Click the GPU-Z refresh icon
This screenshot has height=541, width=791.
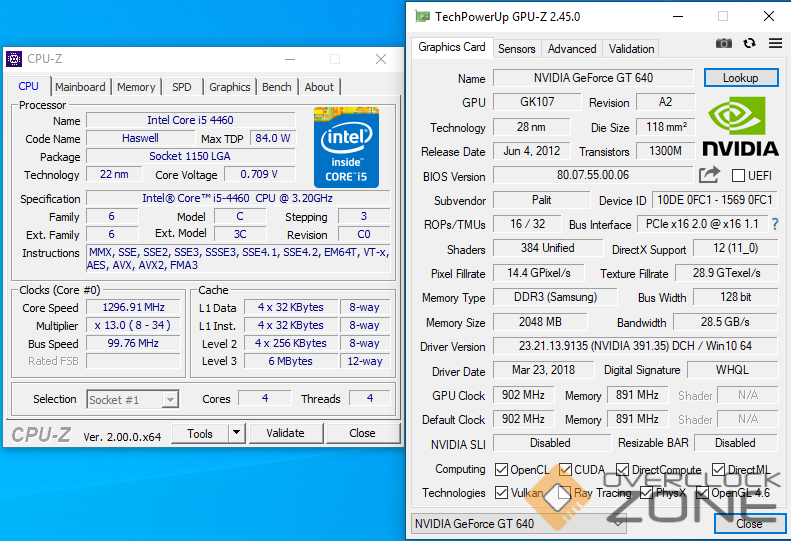click(750, 43)
